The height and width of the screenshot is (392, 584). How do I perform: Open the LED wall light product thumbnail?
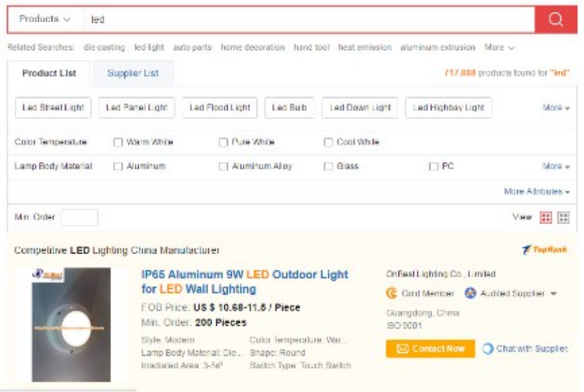click(x=71, y=324)
